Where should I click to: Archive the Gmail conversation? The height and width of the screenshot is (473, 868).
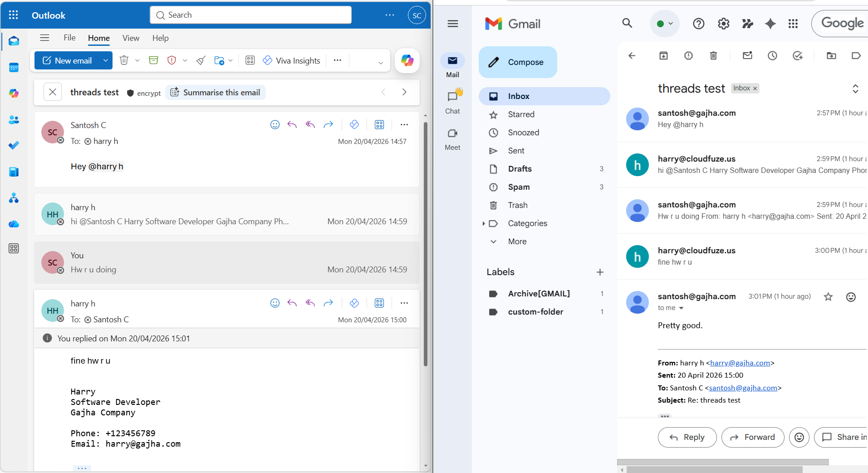[663, 55]
